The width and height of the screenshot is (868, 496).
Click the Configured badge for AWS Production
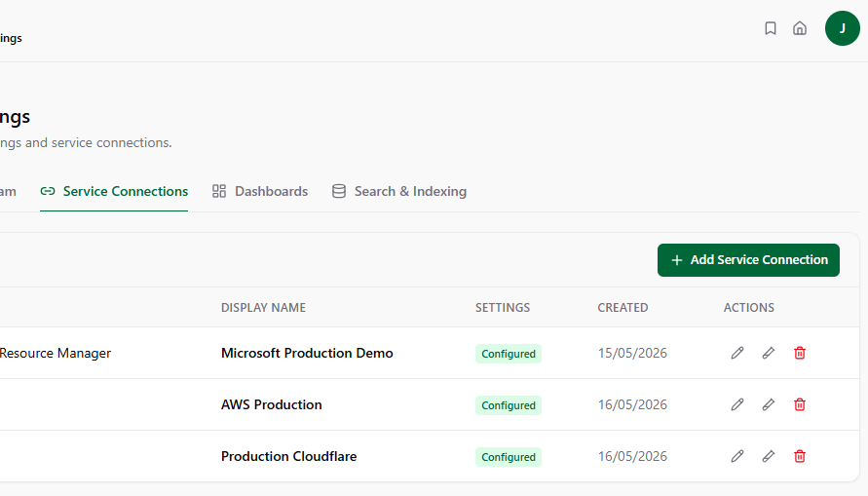[x=509, y=405]
